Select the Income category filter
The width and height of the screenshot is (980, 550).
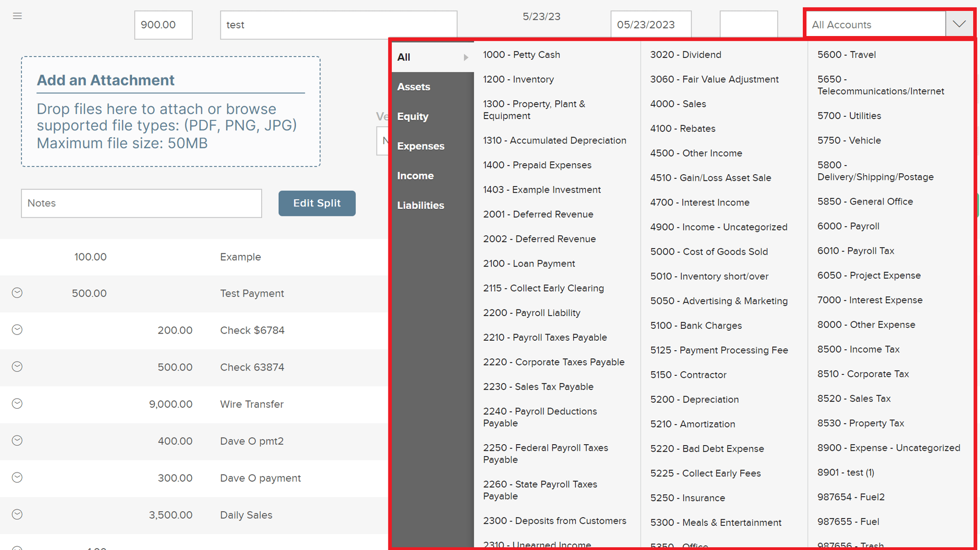click(x=415, y=176)
